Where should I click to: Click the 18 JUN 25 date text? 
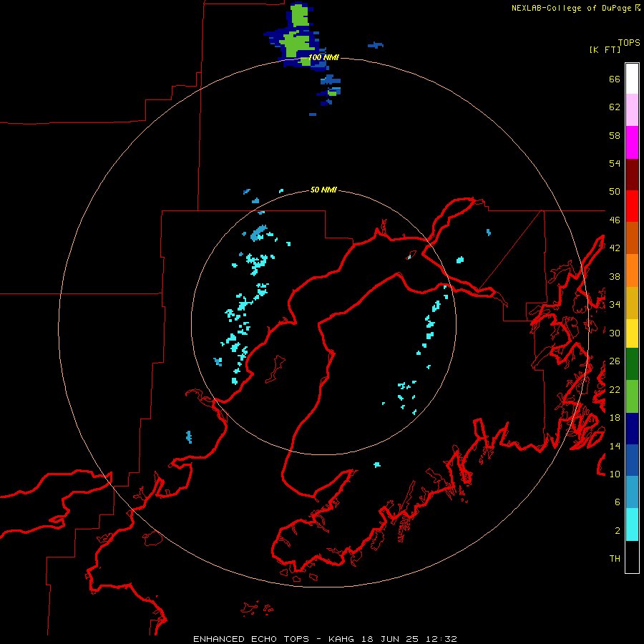390,639
